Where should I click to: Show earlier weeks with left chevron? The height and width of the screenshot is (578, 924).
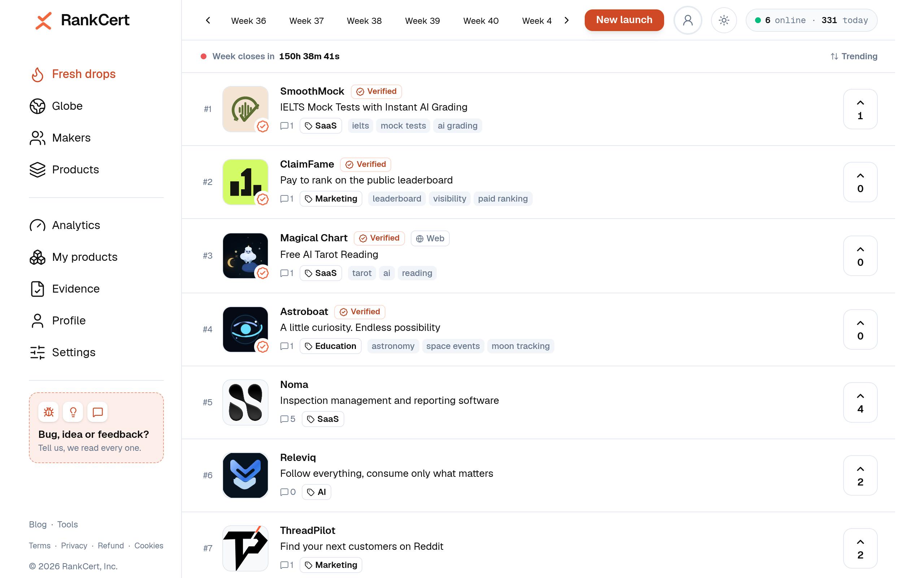click(x=208, y=20)
